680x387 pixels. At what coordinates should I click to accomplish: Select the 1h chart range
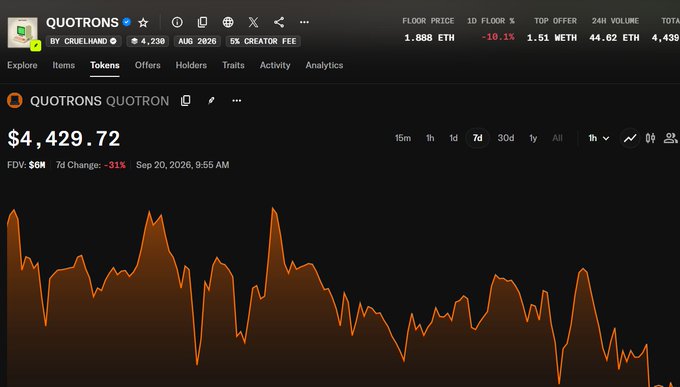point(430,138)
